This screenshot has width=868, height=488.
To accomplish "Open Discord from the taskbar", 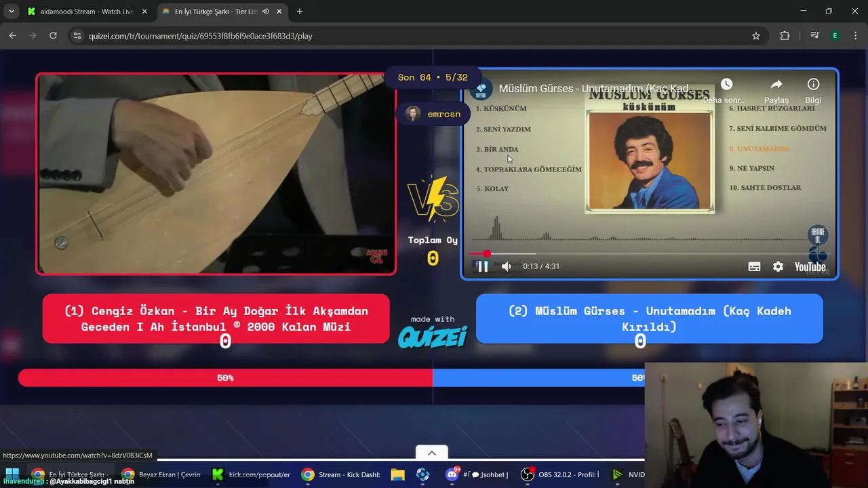I will pos(476,474).
